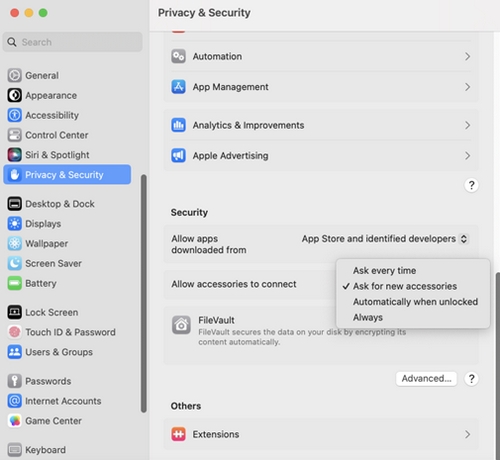Open Allow apps downloaded from dropdown
The width and height of the screenshot is (500, 460).
[x=385, y=239]
